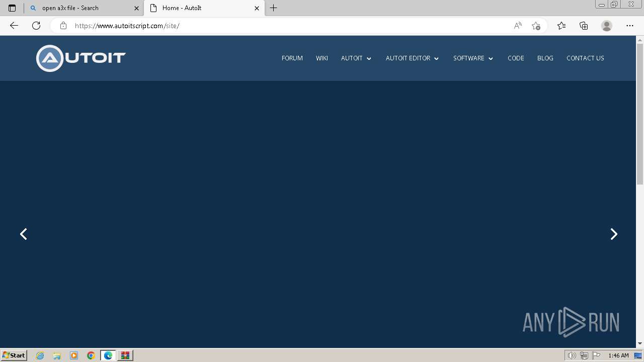The image size is (644, 362).
Task: Click the scrollbar down arrow
Action: (x=640, y=344)
